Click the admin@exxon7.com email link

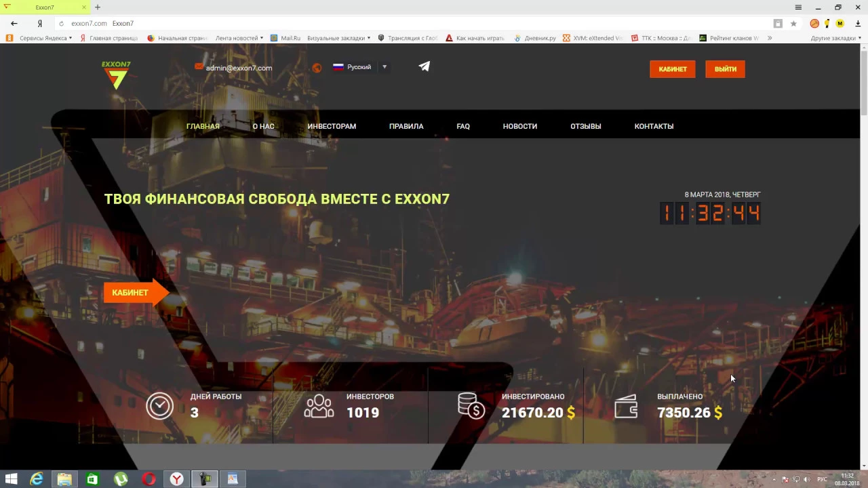[x=239, y=68]
